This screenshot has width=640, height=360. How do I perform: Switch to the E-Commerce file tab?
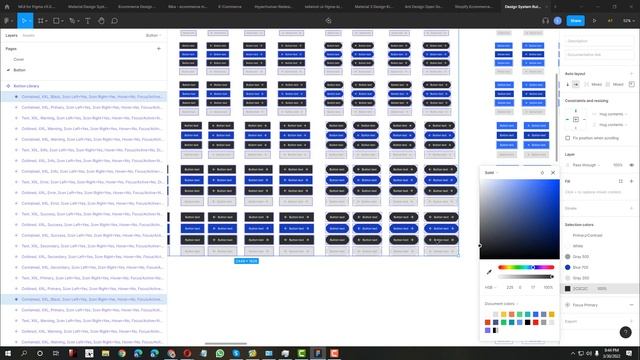[230, 7]
